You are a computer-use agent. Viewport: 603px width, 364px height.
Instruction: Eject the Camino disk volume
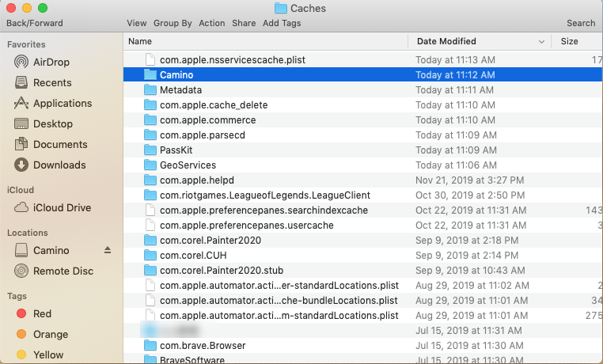pos(108,250)
